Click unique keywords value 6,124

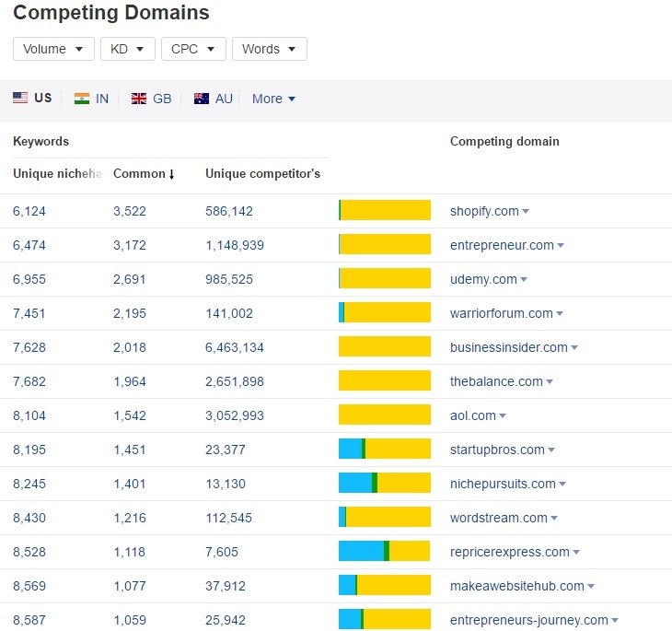click(x=29, y=211)
